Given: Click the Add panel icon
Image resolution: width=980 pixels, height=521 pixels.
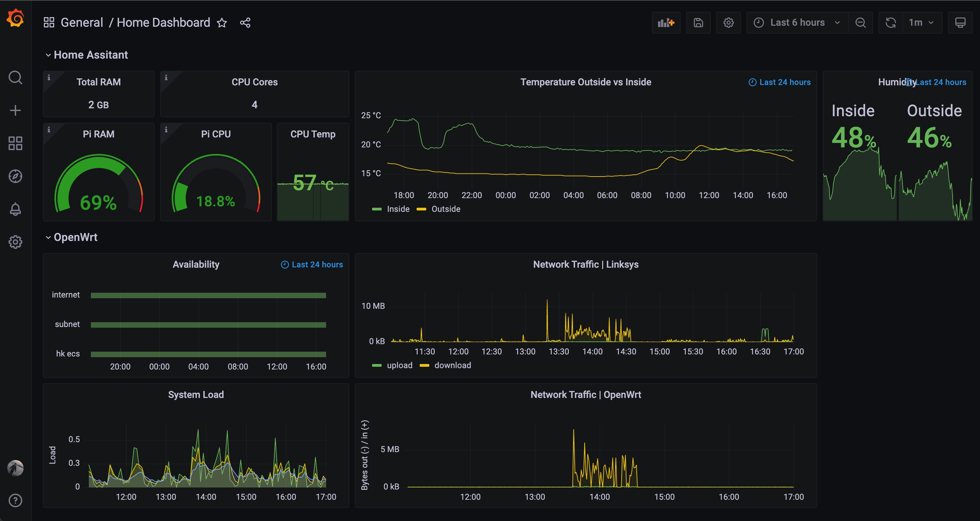Looking at the screenshot, I should [x=666, y=23].
